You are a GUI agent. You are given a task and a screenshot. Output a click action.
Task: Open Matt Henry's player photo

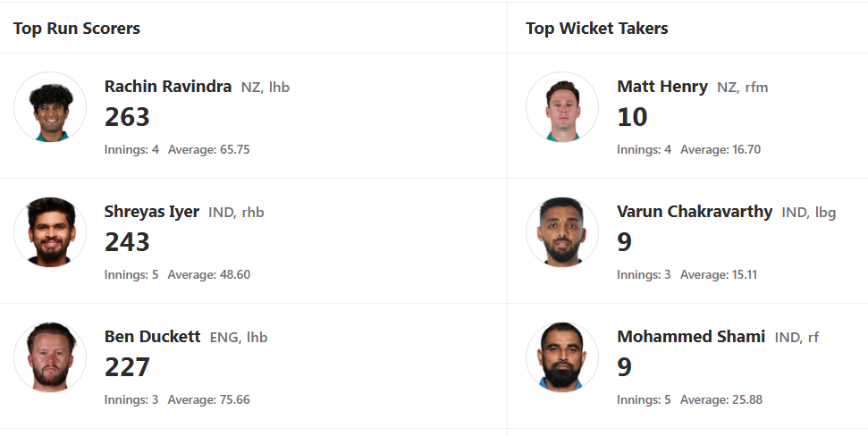click(x=562, y=107)
